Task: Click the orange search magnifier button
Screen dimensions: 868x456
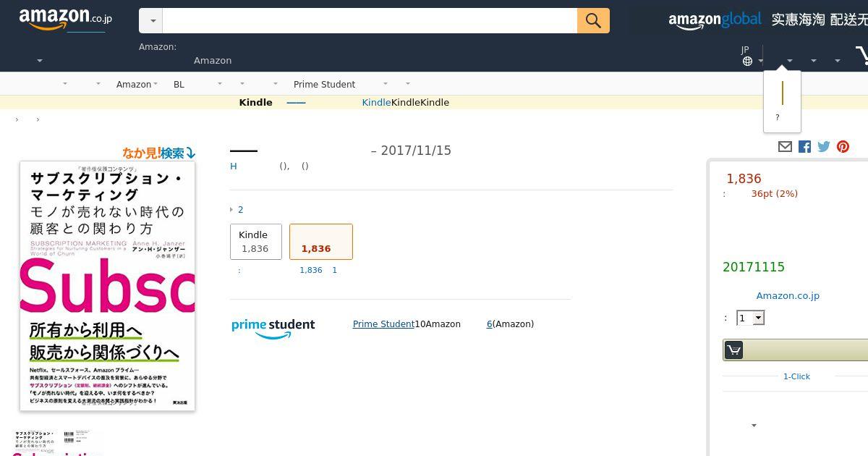Action: tap(593, 21)
